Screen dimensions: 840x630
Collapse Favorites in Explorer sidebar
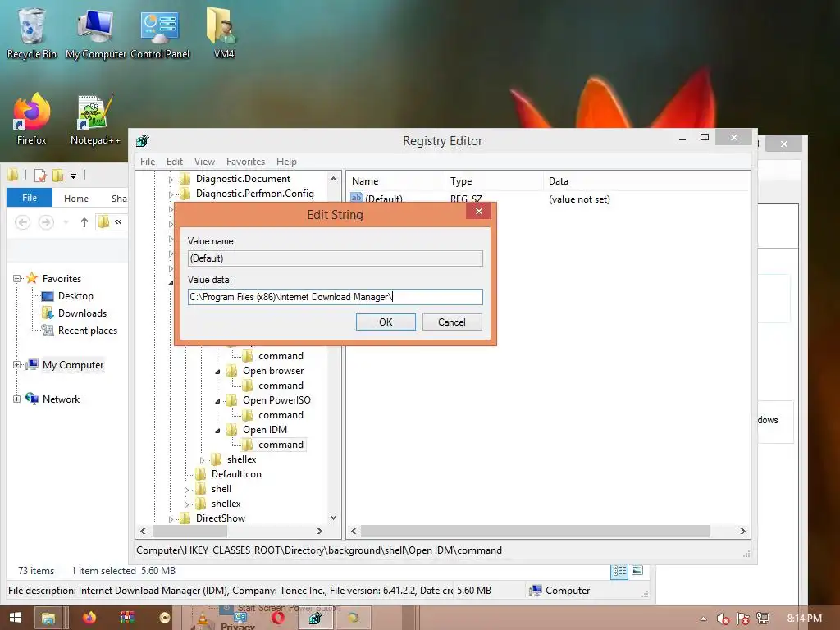click(x=16, y=279)
